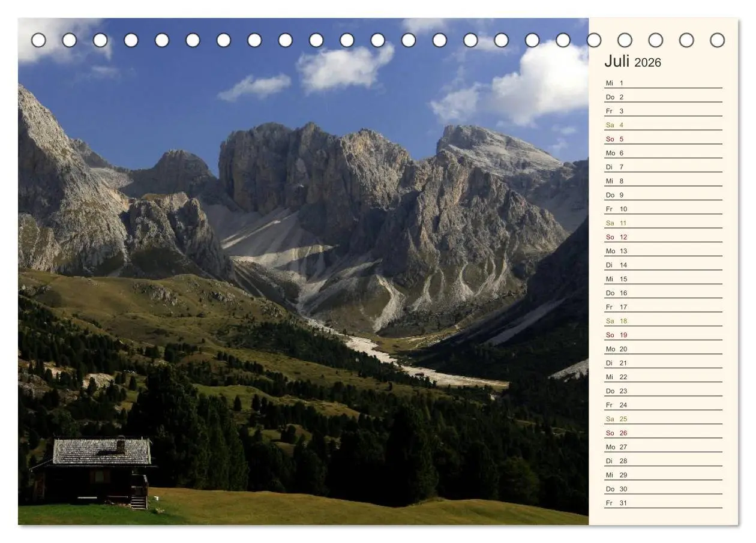Select the 'So 26' date row
This screenshot has height=543, width=756.
pyautogui.click(x=663, y=433)
